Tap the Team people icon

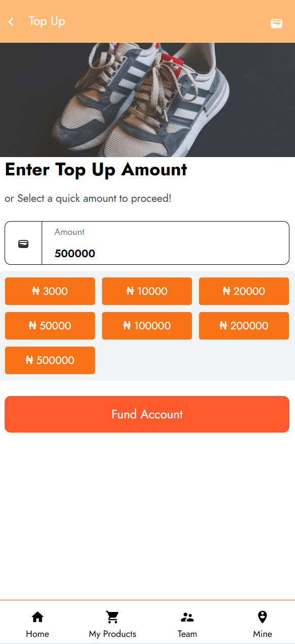click(187, 617)
